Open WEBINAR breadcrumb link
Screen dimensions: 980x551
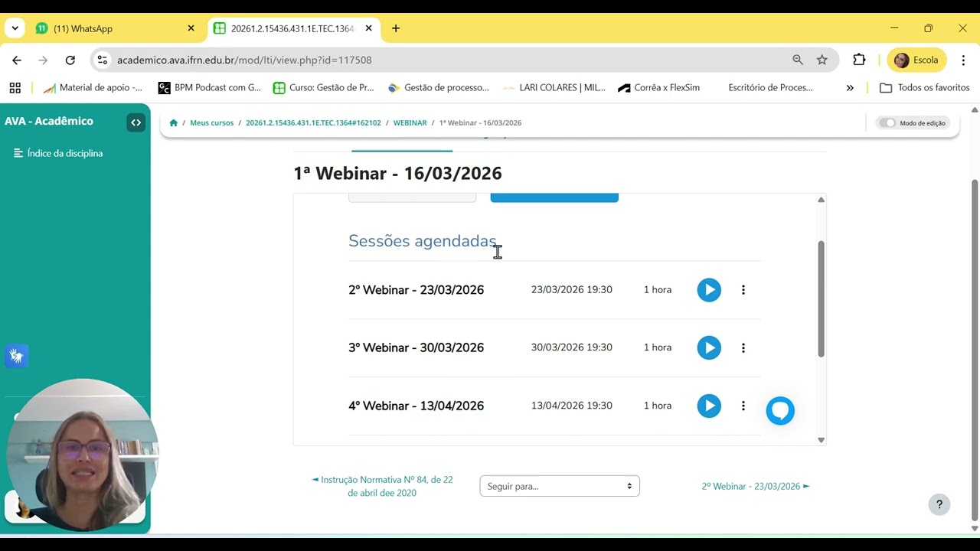pyautogui.click(x=410, y=122)
